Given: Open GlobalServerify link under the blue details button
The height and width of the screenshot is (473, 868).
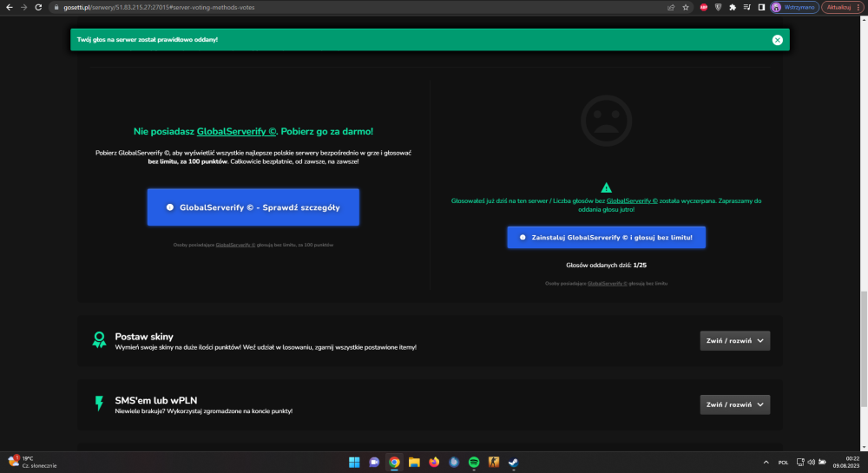Looking at the screenshot, I should click(x=235, y=245).
